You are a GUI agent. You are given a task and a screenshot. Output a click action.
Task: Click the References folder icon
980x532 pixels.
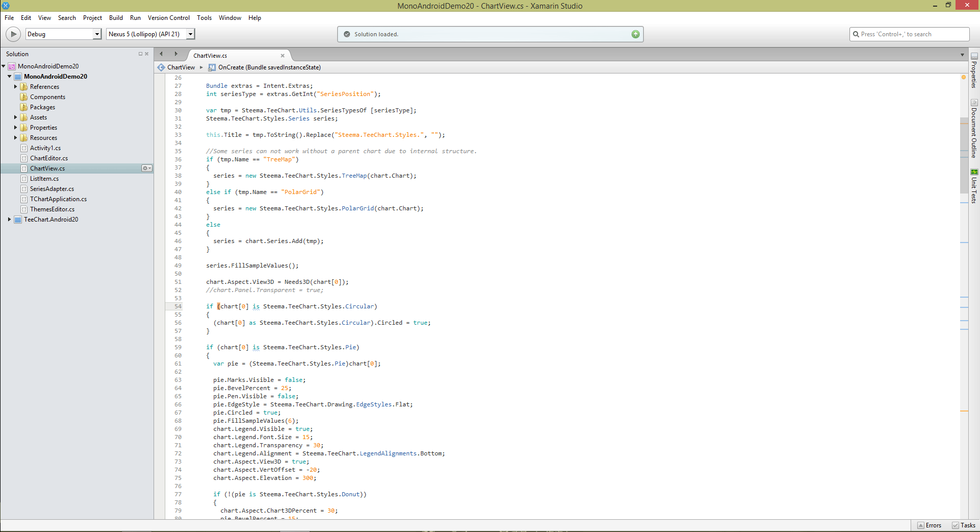point(24,87)
